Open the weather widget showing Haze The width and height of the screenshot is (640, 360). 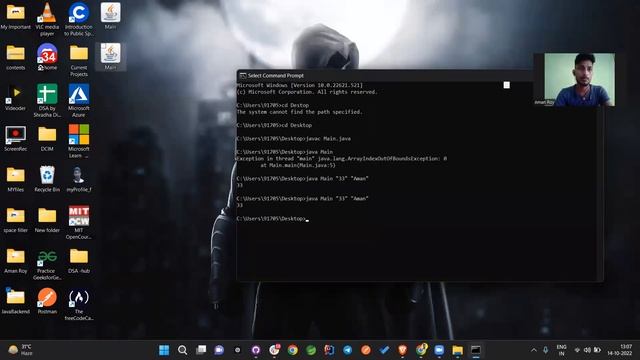pyautogui.click(x=20, y=350)
